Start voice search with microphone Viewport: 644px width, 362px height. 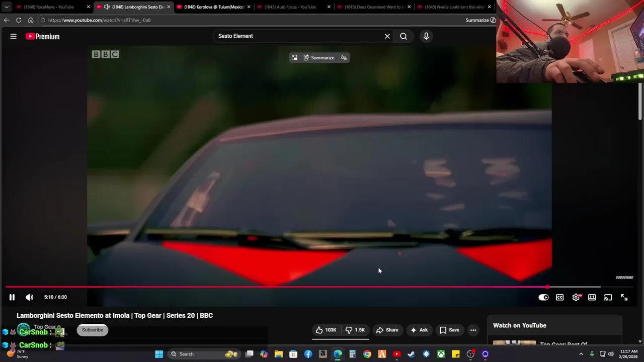tap(426, 36)
